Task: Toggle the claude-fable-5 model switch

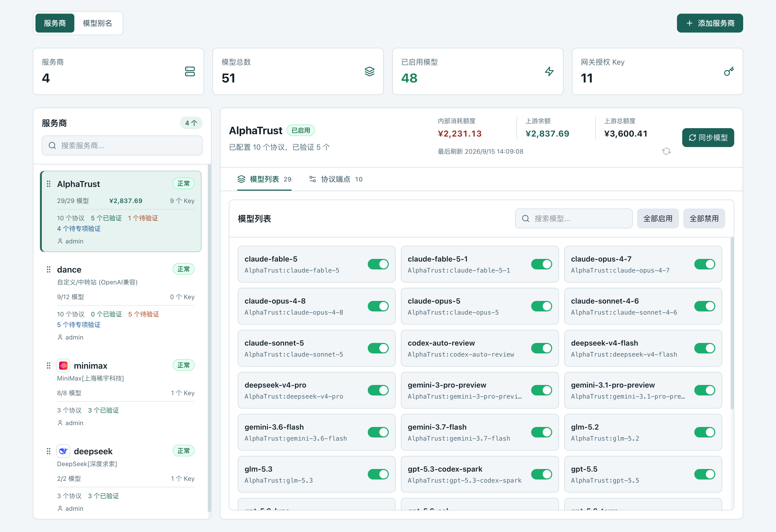Action: click(x=378, y=264)
